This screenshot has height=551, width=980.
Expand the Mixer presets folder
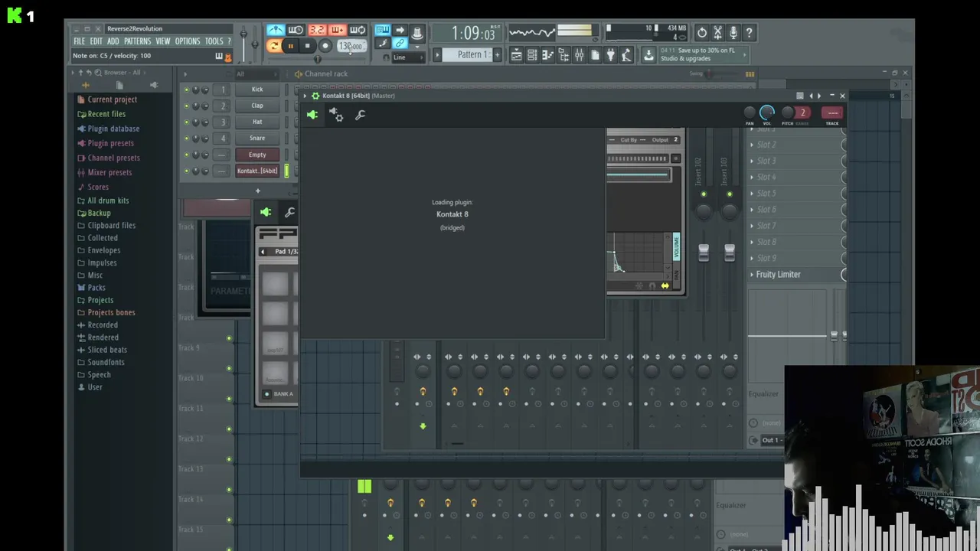pyautogui.click(x=109, y=172)
